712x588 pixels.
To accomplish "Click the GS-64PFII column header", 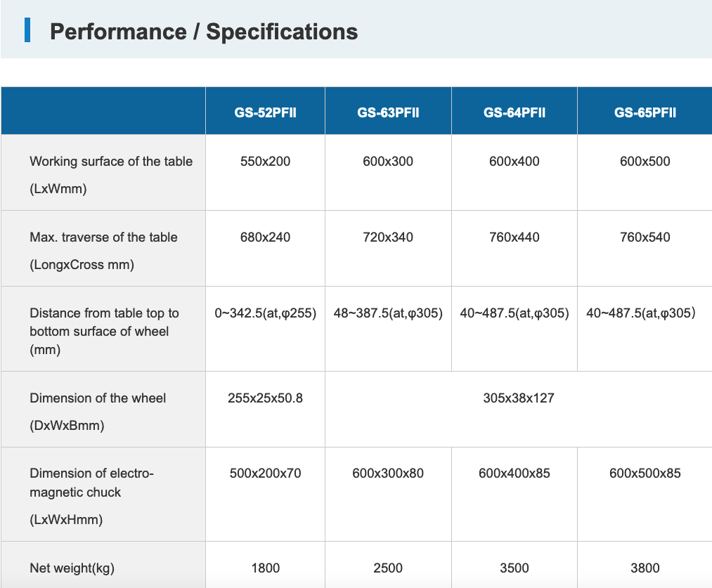I will click(514, 112).
